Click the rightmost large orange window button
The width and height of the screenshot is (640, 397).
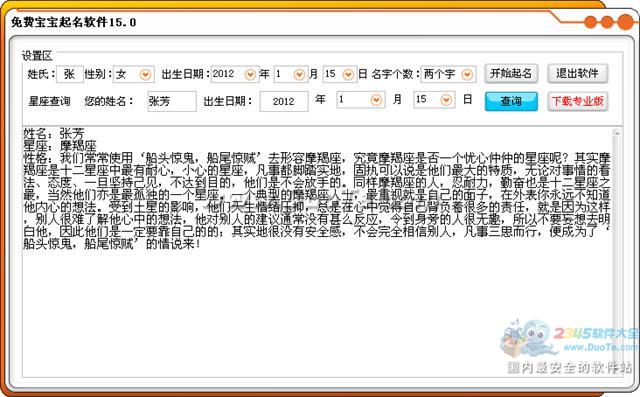pos(626,22)
